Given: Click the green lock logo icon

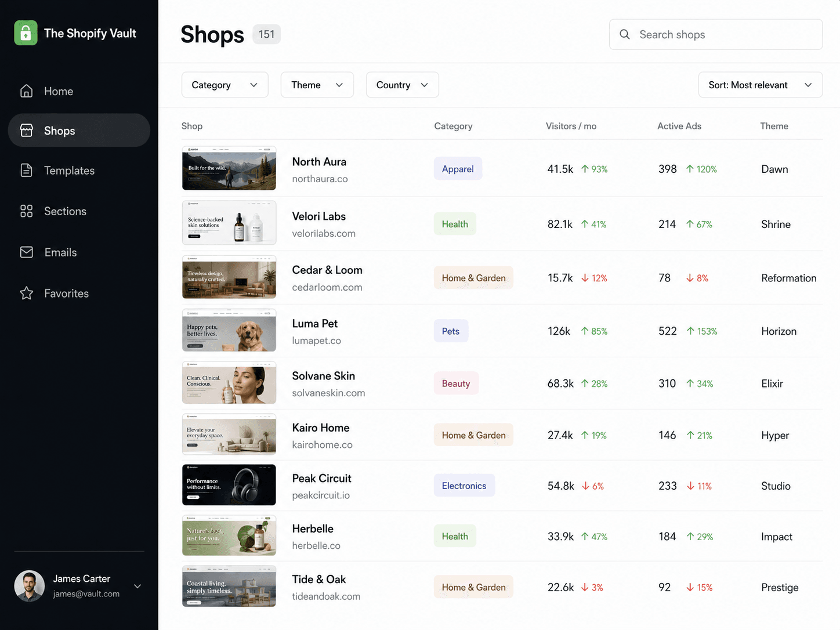Looking at the screenshot, I should (26, 33).
